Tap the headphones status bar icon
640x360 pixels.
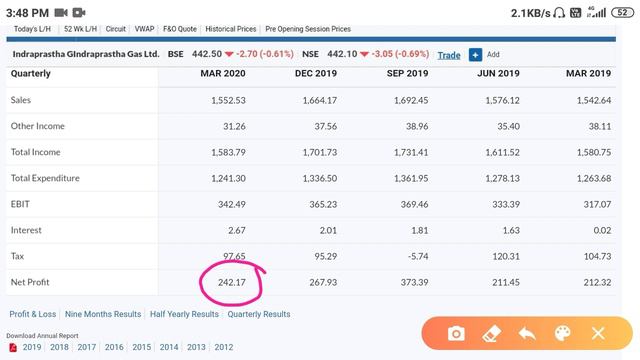click(559, 13)
